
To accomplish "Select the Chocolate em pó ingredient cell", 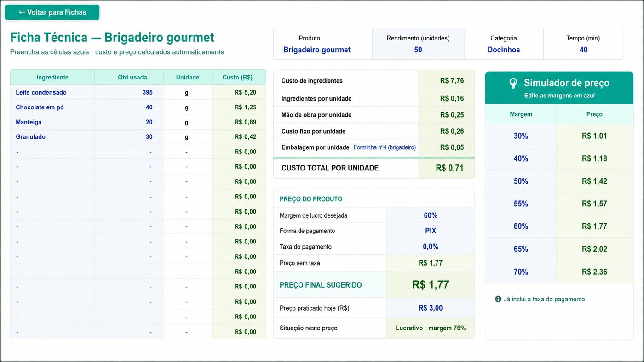I will click(x=52, y=107).
